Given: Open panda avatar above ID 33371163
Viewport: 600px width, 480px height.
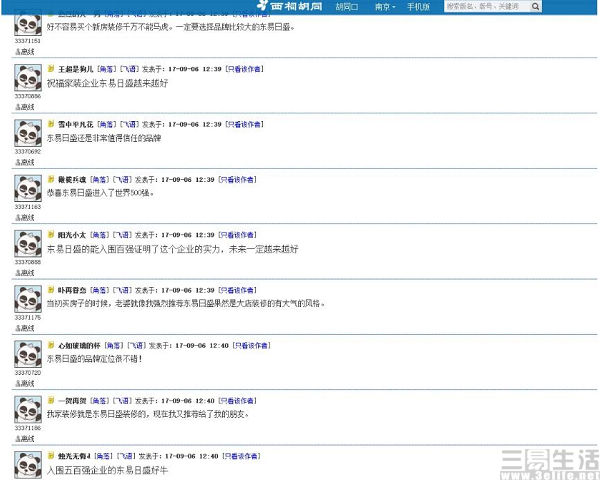Looking at the screenshot, I should [28, 188].
